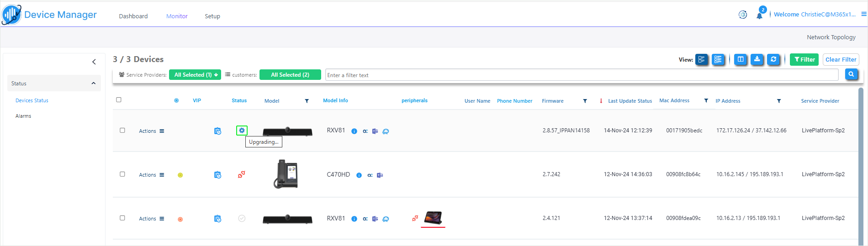Open Actions menu for 2.4.121 row
This screenshot has height=246, width=868.
pos(152,219)
